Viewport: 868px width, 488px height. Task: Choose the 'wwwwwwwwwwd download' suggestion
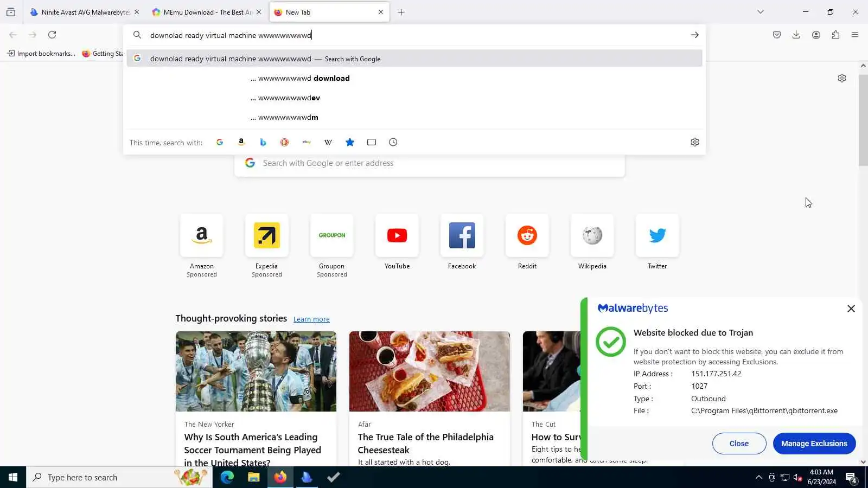coord(414,78)
